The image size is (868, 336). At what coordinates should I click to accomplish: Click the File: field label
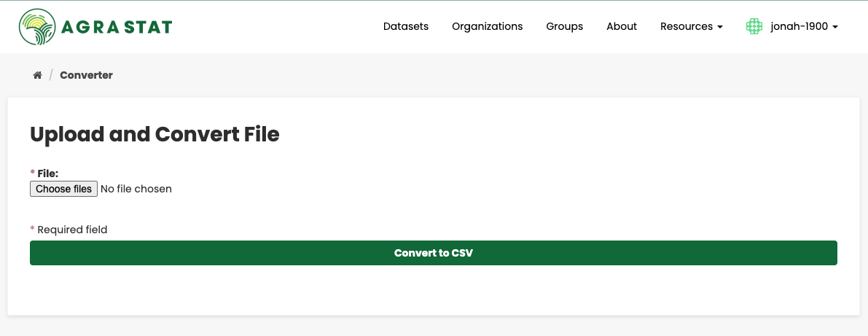(47, 173)
